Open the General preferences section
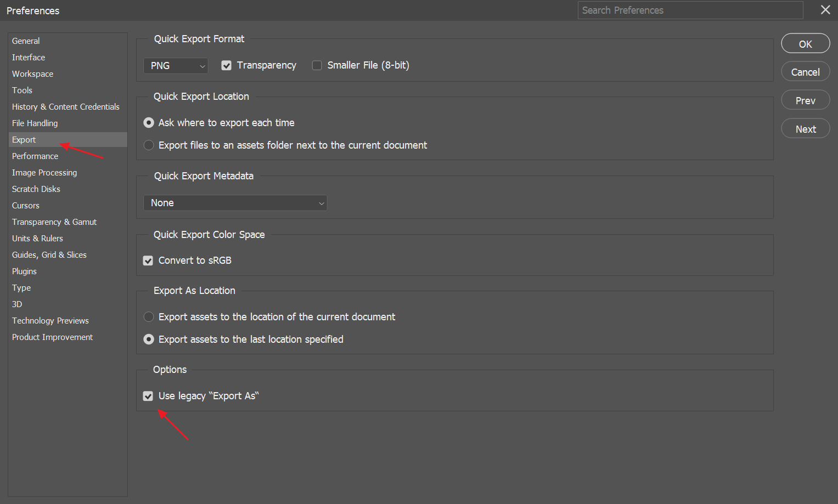Viewport: 838px width, 504px height. tap(26, 41)
